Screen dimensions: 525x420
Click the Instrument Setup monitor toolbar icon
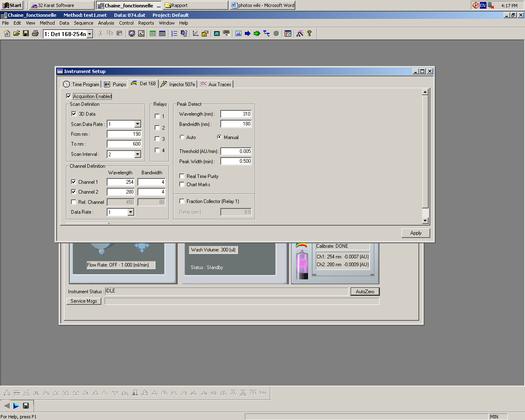click(x=132, y=34)
